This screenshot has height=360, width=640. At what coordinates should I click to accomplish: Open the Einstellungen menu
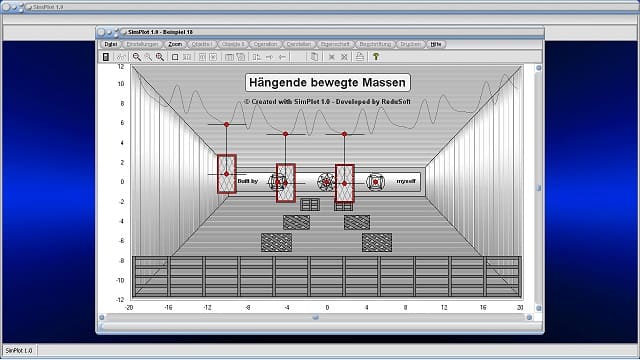142,44
